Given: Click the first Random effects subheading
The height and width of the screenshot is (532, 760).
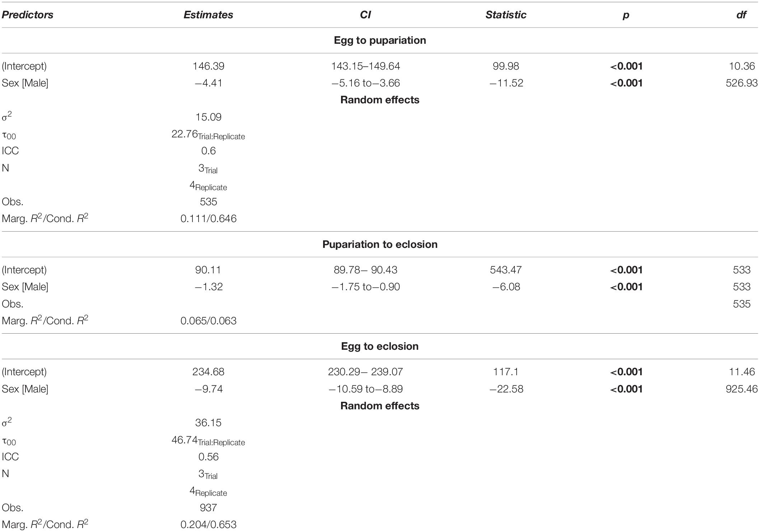Looking at the screenshot, I should tap(380, 100).
